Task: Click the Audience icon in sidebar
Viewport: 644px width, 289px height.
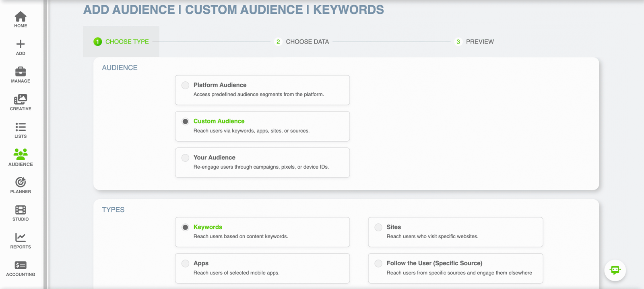Action: tap(21, 157)
